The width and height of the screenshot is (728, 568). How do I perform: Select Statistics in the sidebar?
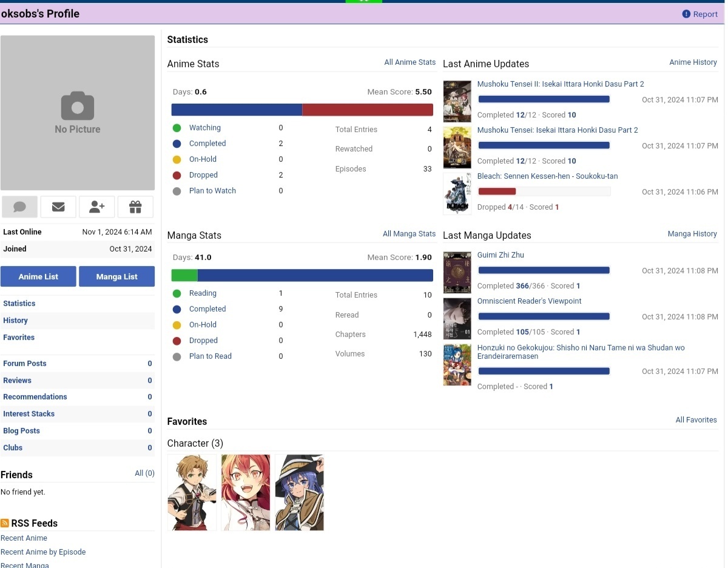pos(19,303)
